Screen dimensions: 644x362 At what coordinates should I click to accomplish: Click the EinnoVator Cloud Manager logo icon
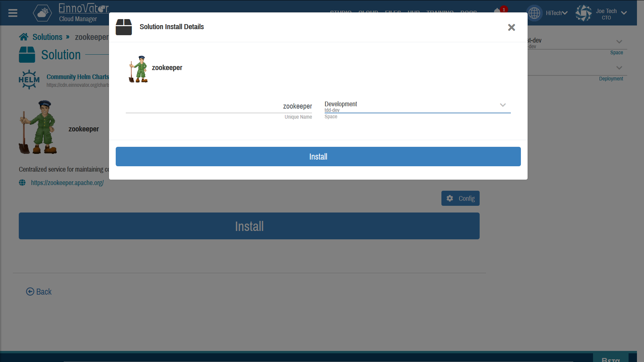[43, 13]
